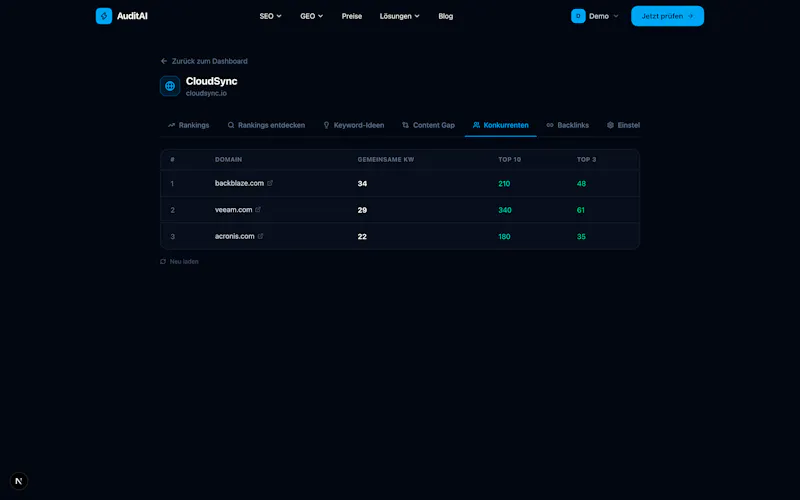Viewport: 800px width, 500px height.
Task: Open the backblaze.com domain link
Action: click(239, 183)
